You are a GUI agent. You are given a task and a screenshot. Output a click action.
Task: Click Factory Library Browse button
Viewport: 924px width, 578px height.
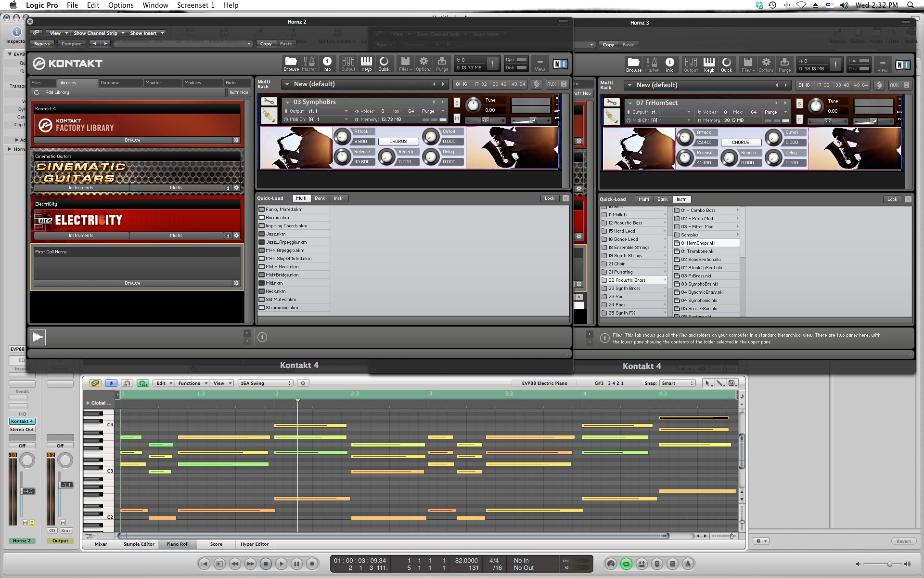pos(132,140)
